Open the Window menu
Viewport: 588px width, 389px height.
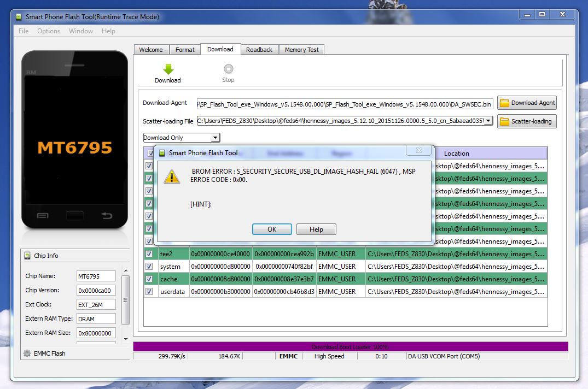[x=80, y=31]
